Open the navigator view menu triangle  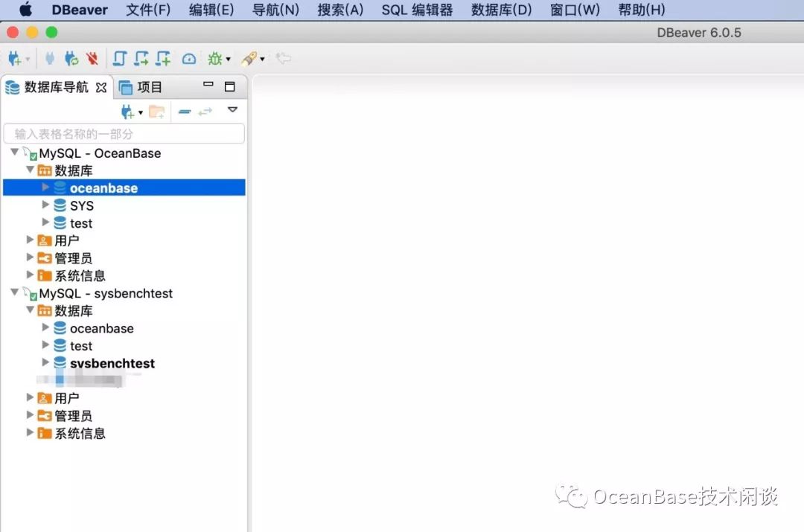click(x=232, y=109)
